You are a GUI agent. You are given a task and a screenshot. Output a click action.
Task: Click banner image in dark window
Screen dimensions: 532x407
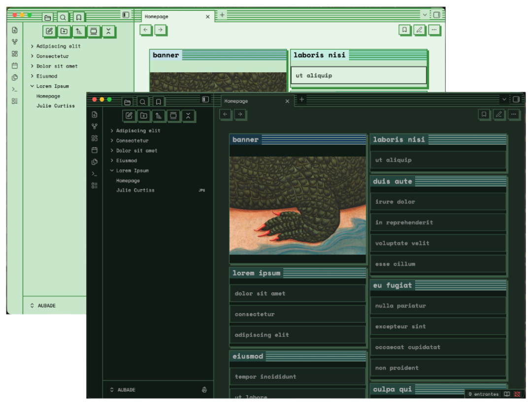click(x=298, y=205)
